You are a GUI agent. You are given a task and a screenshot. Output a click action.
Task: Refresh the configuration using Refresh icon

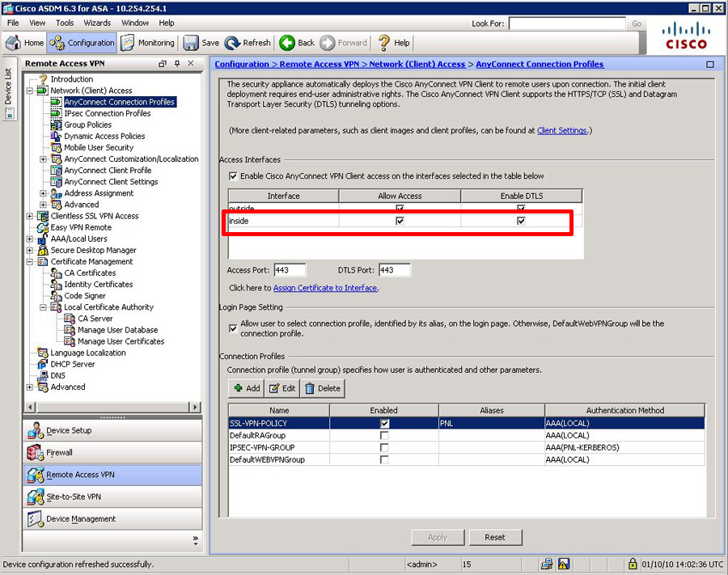pyautogui.click(x=232, y=43)
